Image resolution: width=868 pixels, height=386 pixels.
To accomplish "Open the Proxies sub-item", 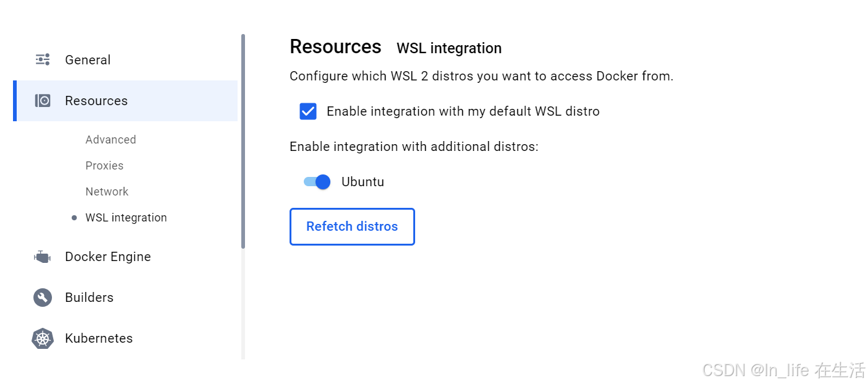I will (105, 166).
